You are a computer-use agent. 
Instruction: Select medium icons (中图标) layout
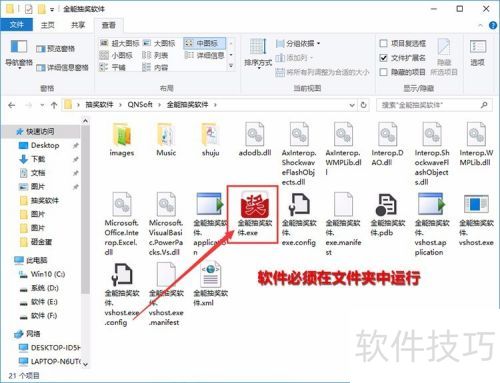coord(204,43)
